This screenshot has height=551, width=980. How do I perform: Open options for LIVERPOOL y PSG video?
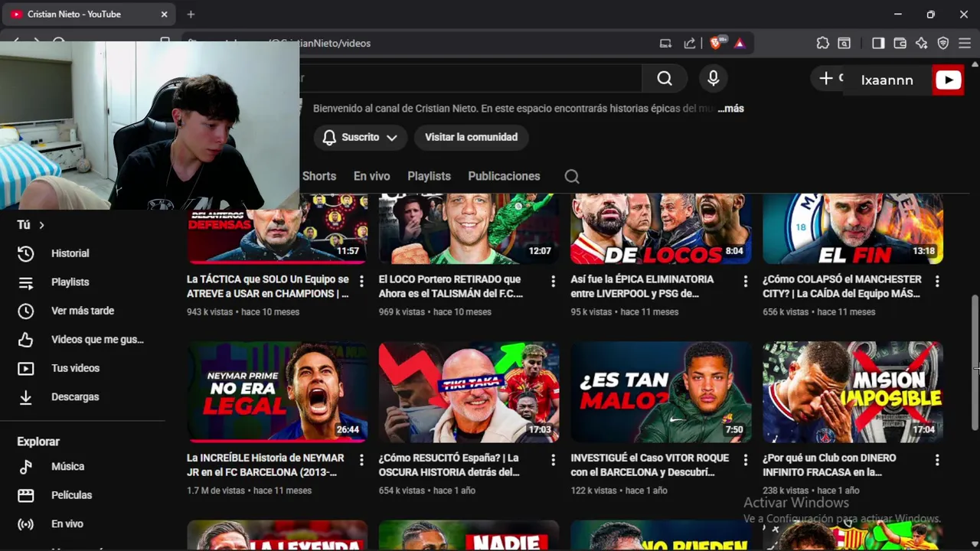click(x=745, y=282)
